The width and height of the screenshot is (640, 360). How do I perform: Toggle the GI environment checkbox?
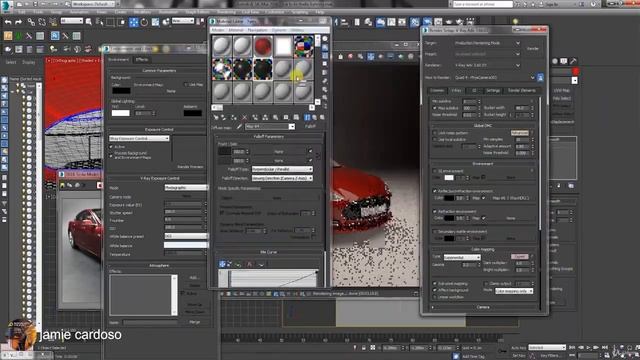click(x=435, y=171)
